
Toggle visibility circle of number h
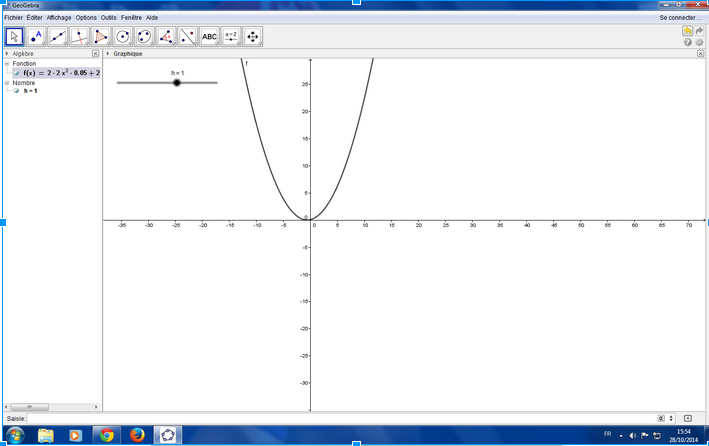[x=17, y=91]
